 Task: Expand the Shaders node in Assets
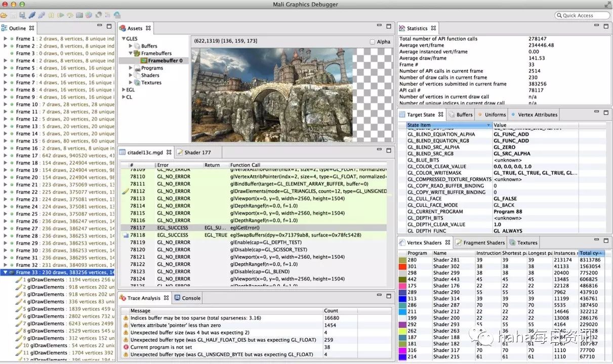coord(131,75)
